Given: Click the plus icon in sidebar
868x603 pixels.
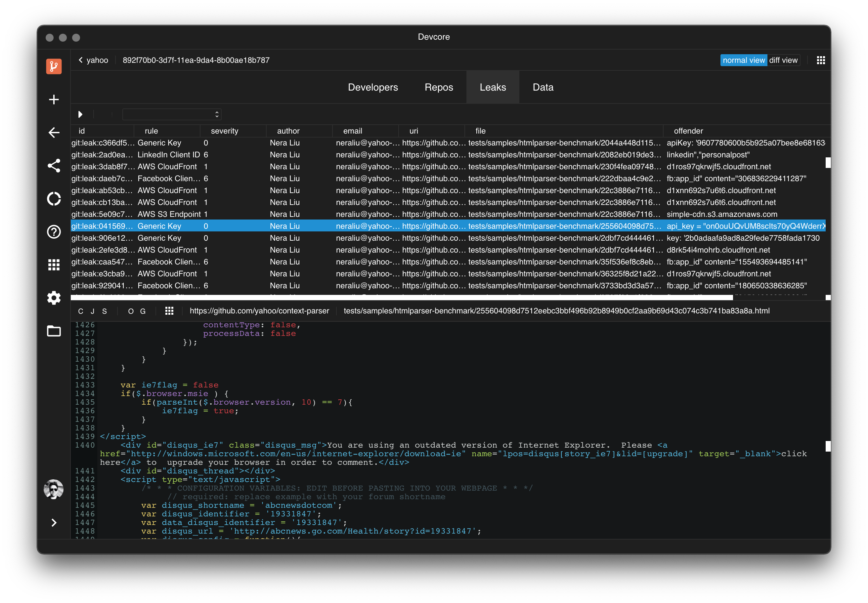Looking at the screenshot, I should 54,100.
